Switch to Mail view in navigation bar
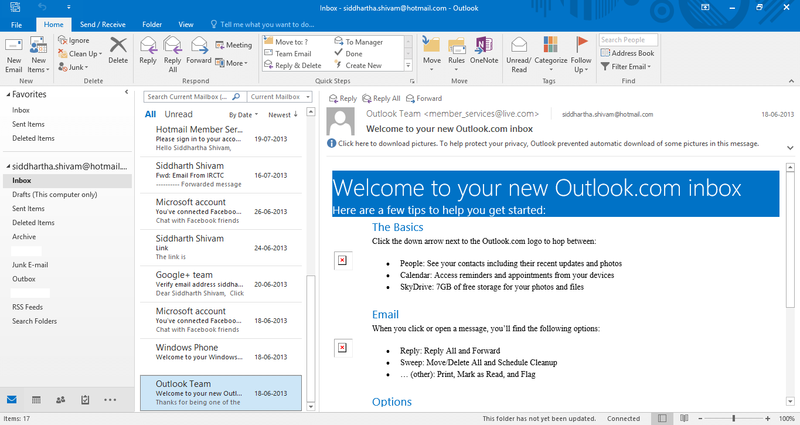This screenshot has width=800, height=425. (x=12, y=399)
